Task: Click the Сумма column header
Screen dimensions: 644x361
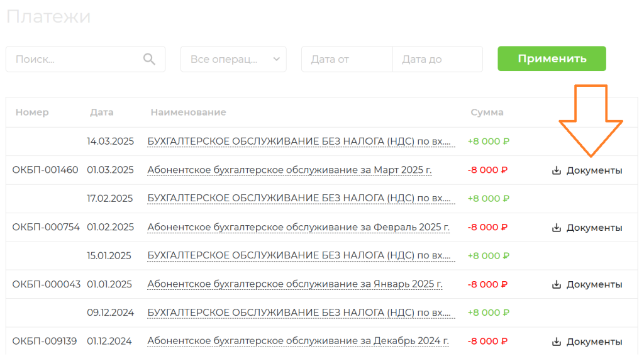Action: [x=487, y=112]
